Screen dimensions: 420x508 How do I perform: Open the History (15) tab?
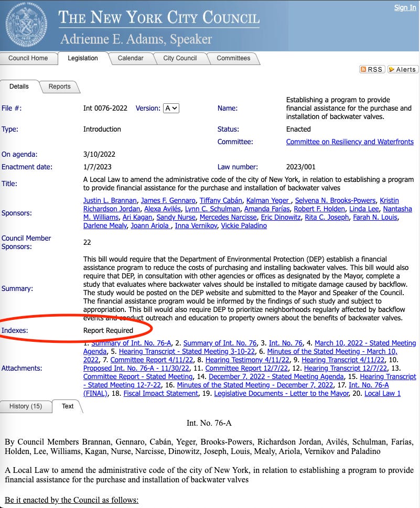coord(26,406)
